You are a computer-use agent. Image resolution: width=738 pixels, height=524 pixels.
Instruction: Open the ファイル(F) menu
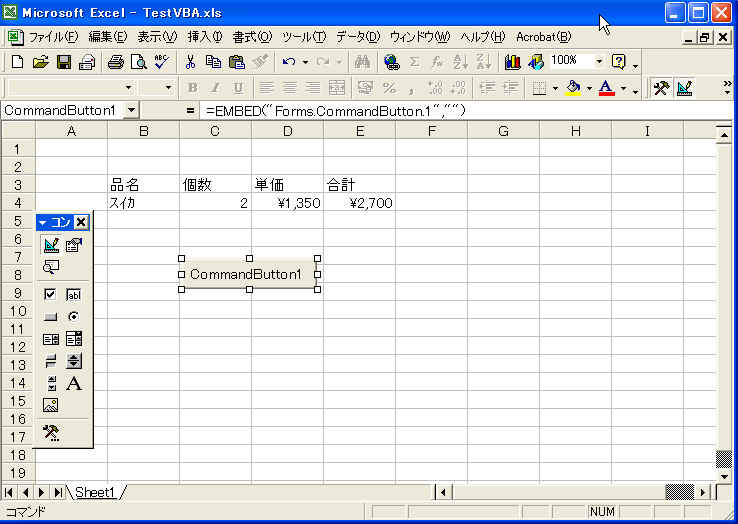click(x=54, y=37)
